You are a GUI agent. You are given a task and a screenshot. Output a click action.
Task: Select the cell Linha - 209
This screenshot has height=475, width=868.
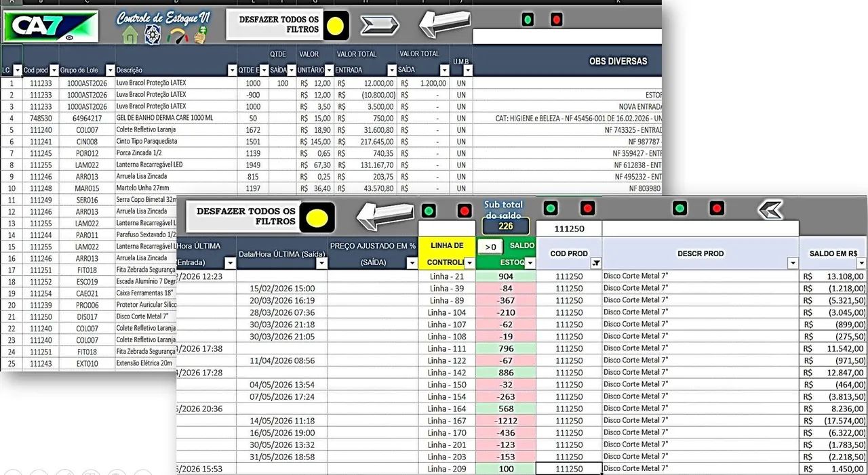[447, 469]
